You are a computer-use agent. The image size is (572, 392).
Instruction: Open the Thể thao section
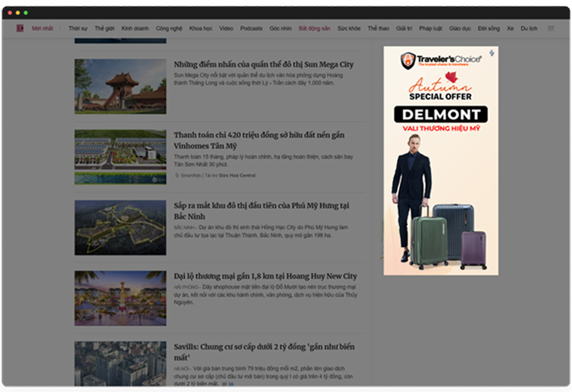pyautogui.click(x=379, y=28)
